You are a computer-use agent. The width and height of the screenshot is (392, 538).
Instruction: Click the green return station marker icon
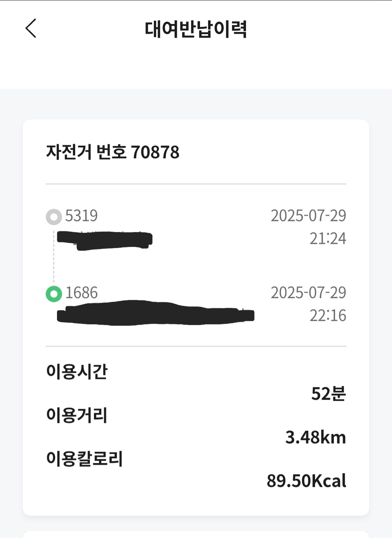(x=54, y=294)
